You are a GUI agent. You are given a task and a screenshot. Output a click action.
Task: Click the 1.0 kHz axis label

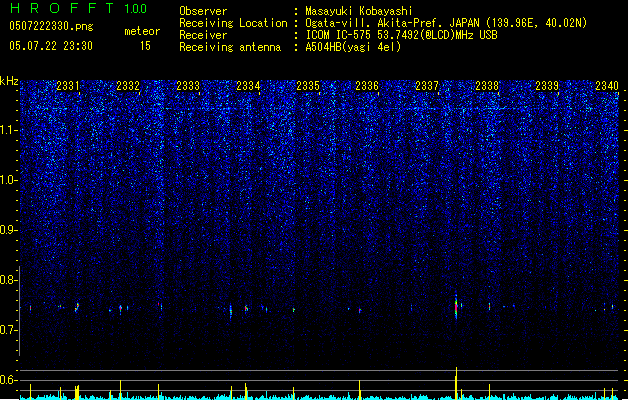9,180
